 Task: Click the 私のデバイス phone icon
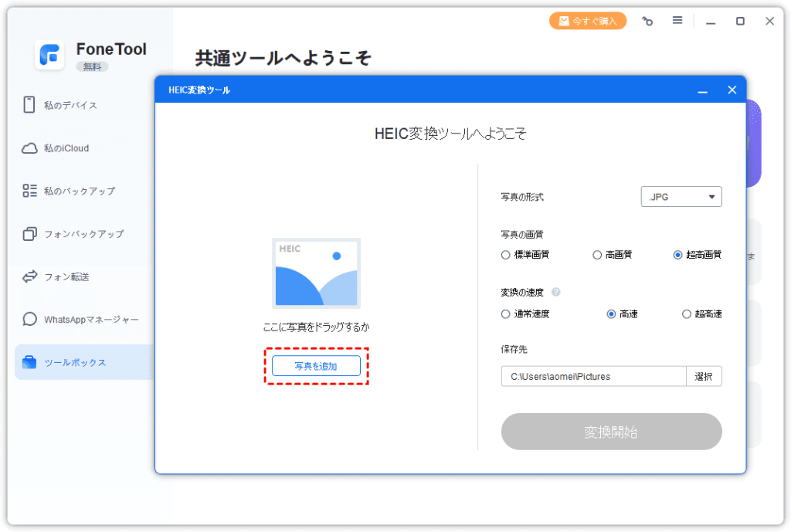(x=29, y=105)
